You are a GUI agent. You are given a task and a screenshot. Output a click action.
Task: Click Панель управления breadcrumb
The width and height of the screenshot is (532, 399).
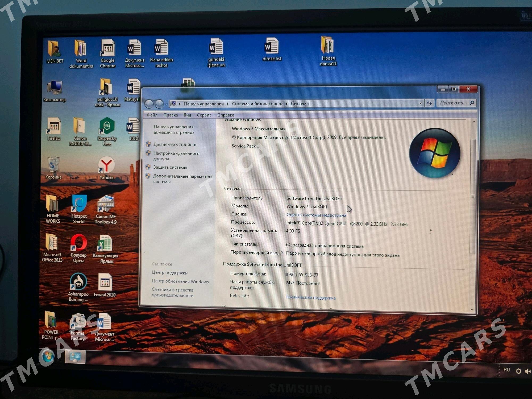click(203, 104)
